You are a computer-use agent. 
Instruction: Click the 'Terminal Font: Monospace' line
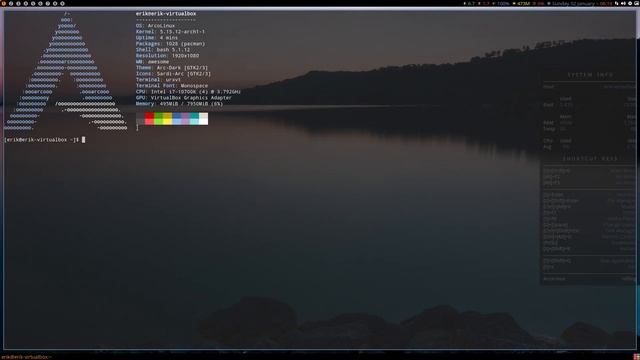172,86
